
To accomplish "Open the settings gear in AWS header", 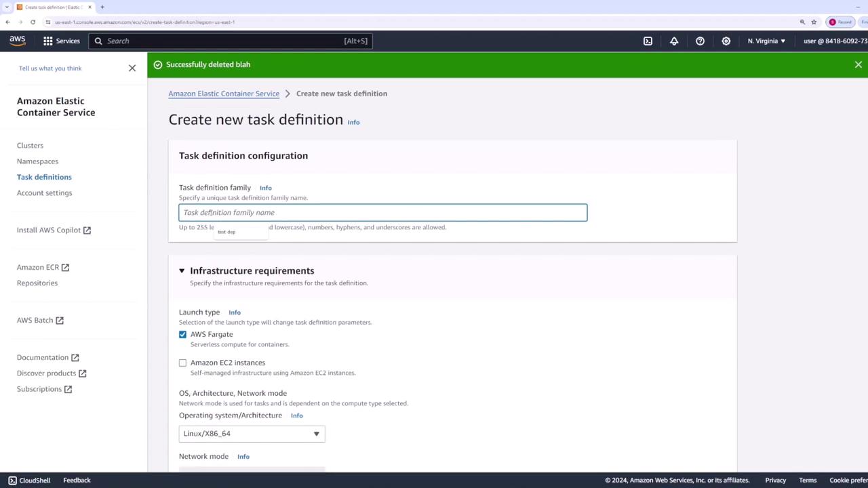I will coord(726,41).
